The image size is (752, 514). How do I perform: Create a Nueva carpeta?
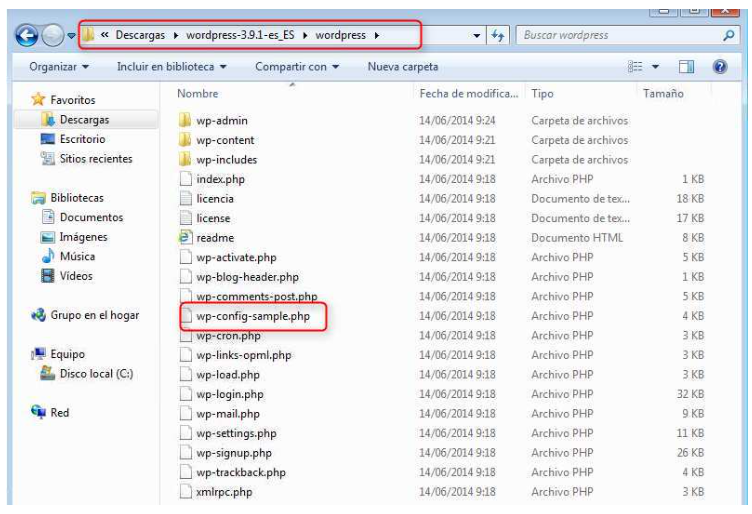[x=403, y=67]
